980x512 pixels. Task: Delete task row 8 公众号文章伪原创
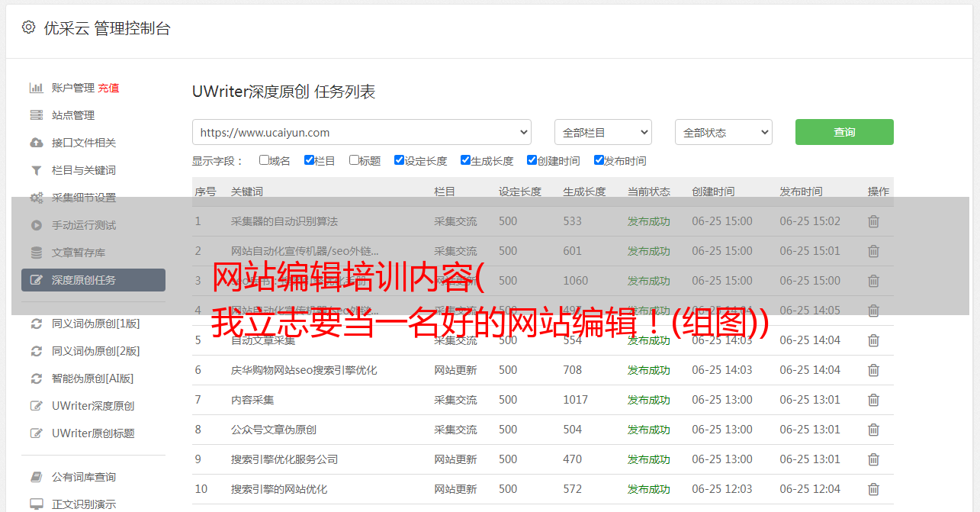(x=874, y=430)
